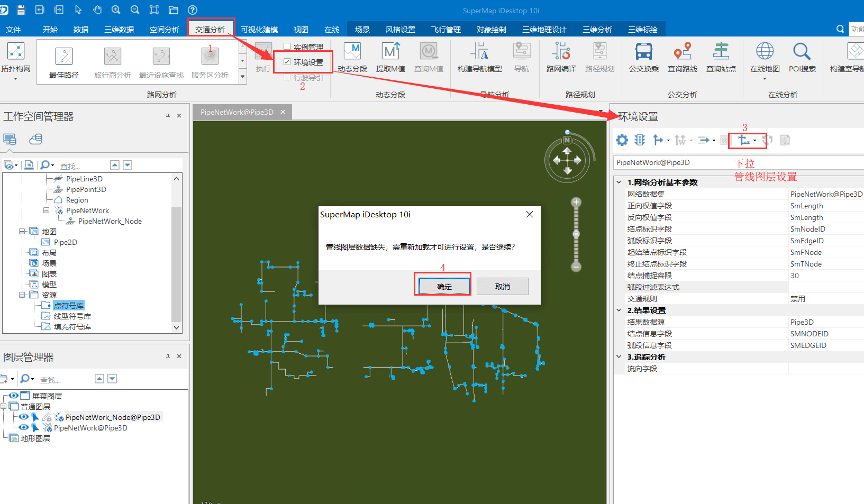Viewport: 864px width, 504px height.
Task: Click the gear settings icon in 环境设置 panel
Action: 622,140
